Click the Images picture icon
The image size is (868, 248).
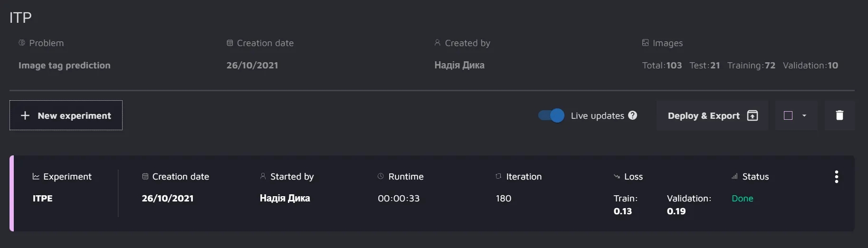coord(645,43)
